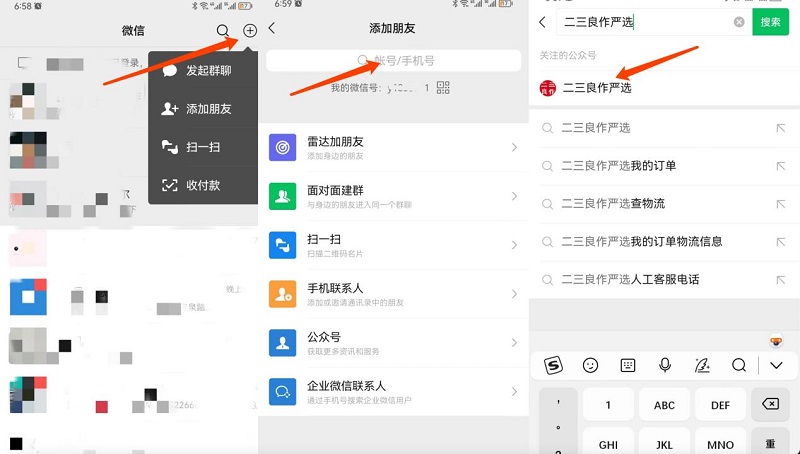
Task: Tap the Sogou S keyboard logo
Action: pos(553,365)
